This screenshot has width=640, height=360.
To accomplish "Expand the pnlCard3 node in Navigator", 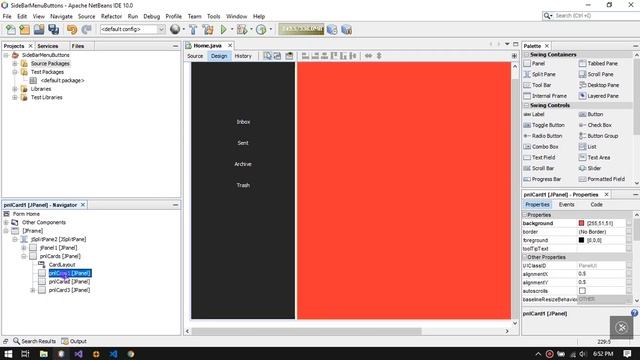I will (x=33, y=290).
